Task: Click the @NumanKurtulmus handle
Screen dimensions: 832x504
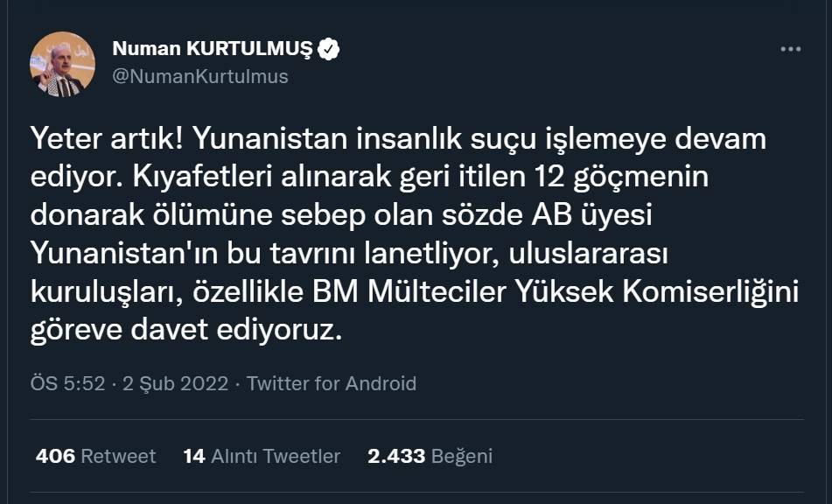Action: tap(200, 76)
